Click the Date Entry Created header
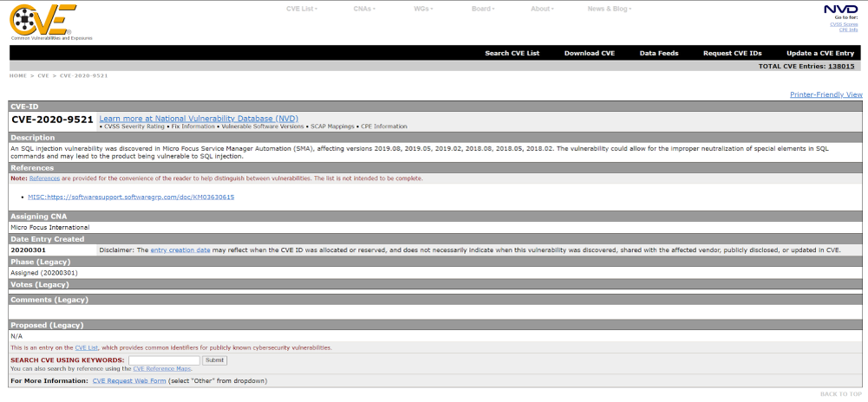The height and width of the screenshot is (402, 868). [x=435, y=239]
